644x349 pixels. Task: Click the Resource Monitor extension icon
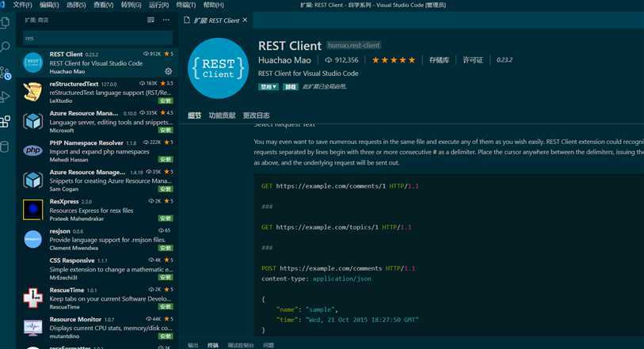[32, 328]
